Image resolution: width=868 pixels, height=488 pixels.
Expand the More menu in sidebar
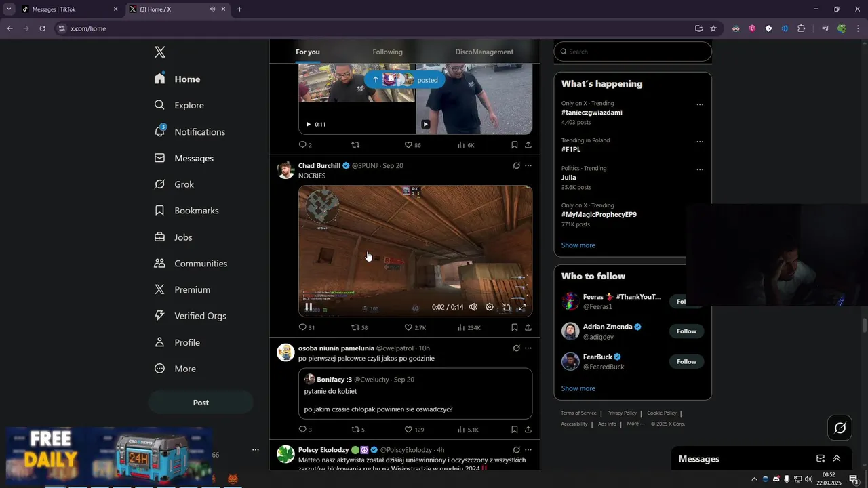pyautogui.click(x=175, y=369)
